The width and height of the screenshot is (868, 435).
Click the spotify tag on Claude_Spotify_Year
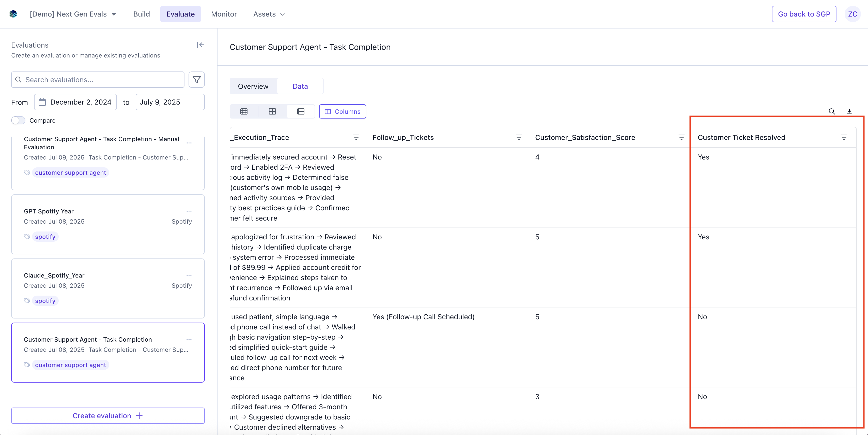pos(45,301)
